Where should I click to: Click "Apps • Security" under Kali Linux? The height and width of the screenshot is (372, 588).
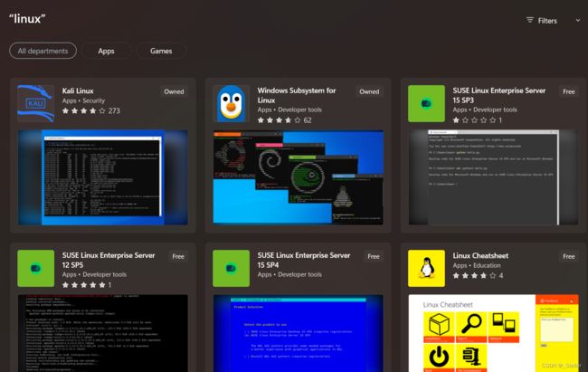[83, 100]
